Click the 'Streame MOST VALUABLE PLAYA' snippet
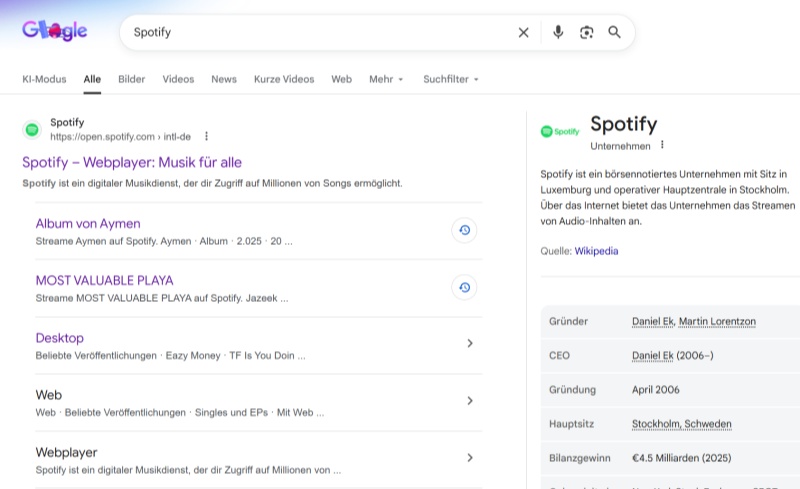Screen dimensions: 800x489 pos(162,298)
